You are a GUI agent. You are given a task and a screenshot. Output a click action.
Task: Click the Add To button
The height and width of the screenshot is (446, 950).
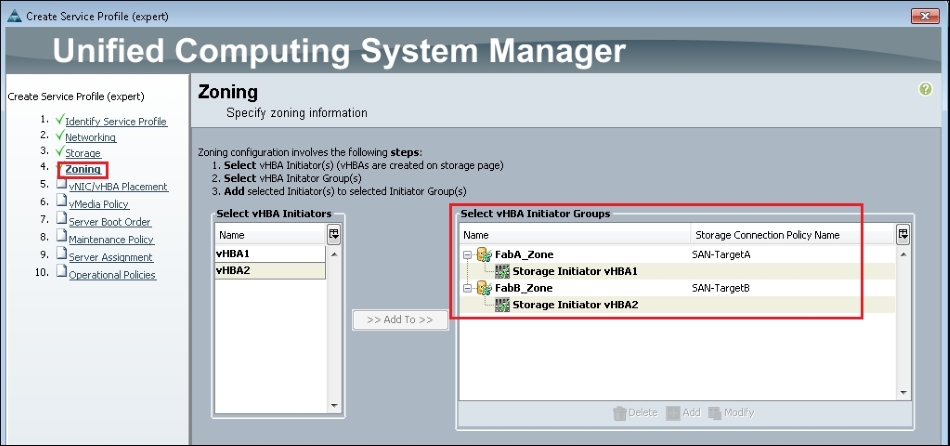[x=400, y=320]
